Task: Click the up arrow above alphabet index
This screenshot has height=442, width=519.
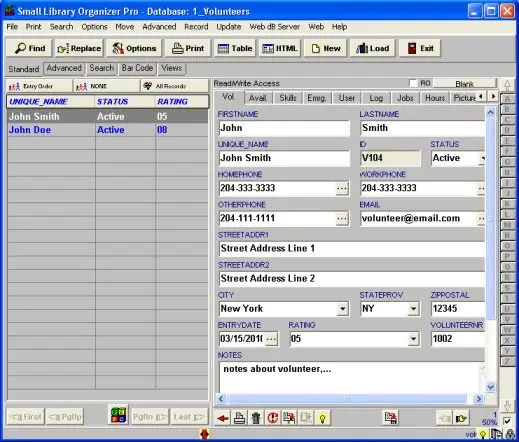Action: (x=507, y=85)
